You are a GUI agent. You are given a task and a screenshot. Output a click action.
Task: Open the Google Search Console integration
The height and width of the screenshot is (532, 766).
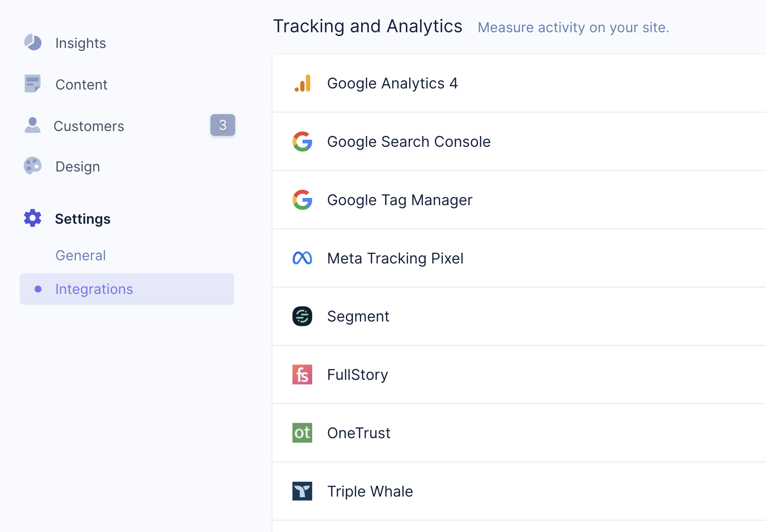click(x=519, y=142)
